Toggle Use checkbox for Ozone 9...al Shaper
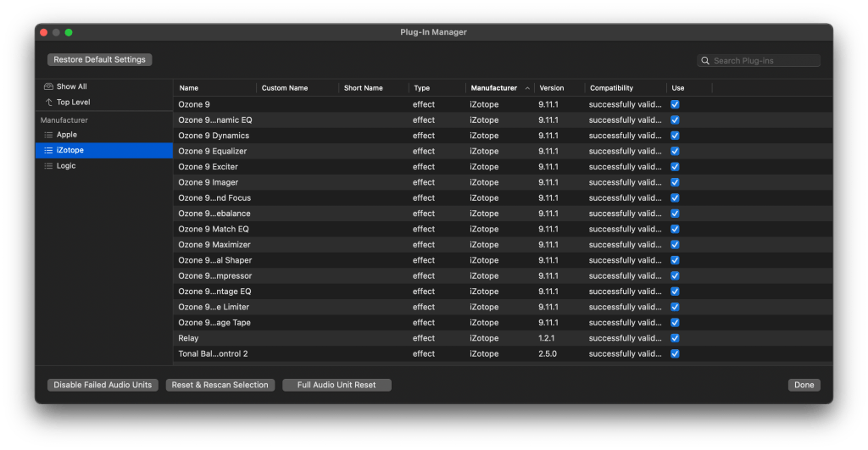Viewport: 868px width, 450px height. [x=675, y=259]
